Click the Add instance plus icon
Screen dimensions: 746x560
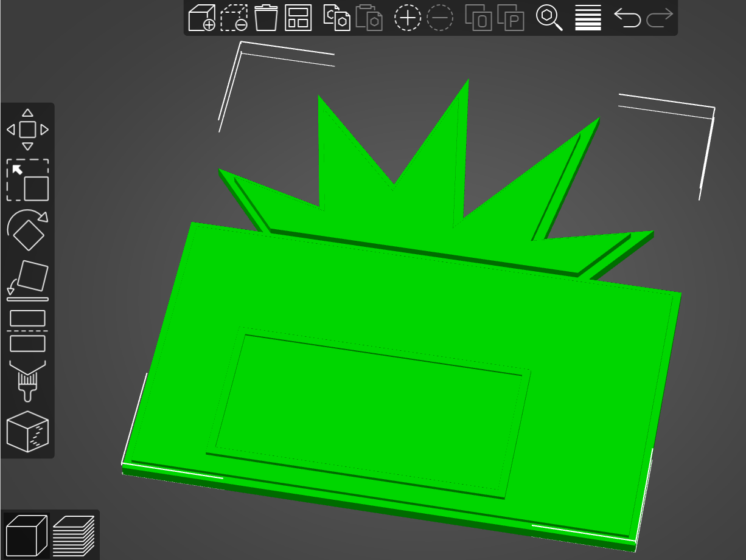click(x=408, y=18)
